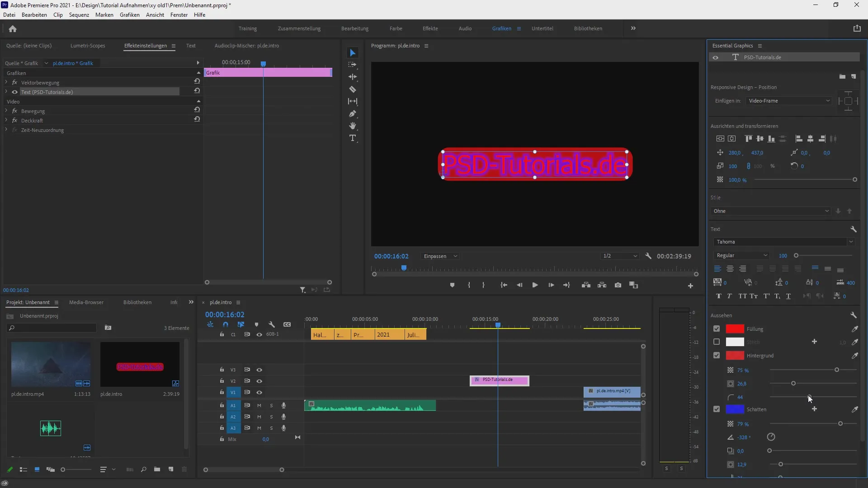Click the Fill red color swatch

(x=735, y=328)
